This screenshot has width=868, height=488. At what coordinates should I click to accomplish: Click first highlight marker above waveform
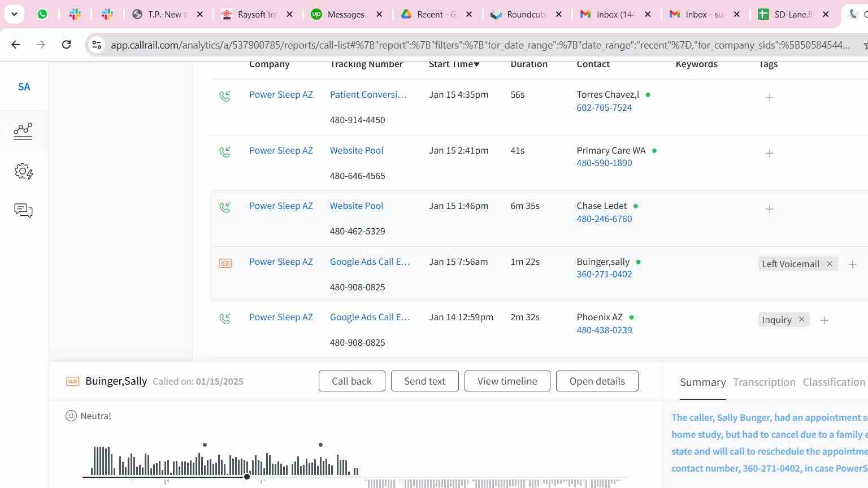click(x=205, y=445)
